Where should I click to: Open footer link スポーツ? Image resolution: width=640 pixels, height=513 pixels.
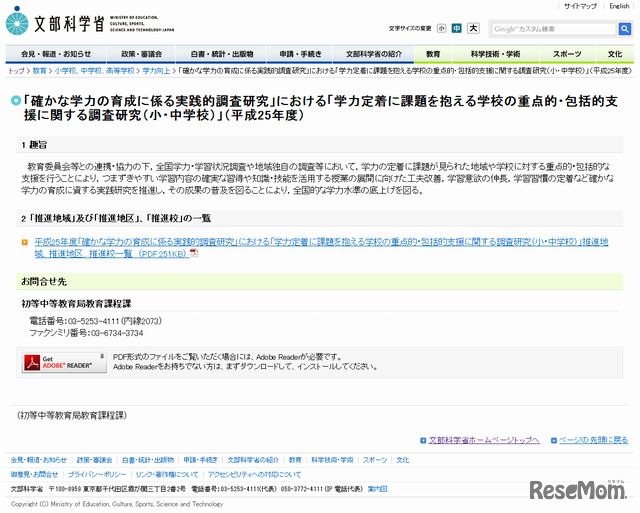[x=375, y=460]
